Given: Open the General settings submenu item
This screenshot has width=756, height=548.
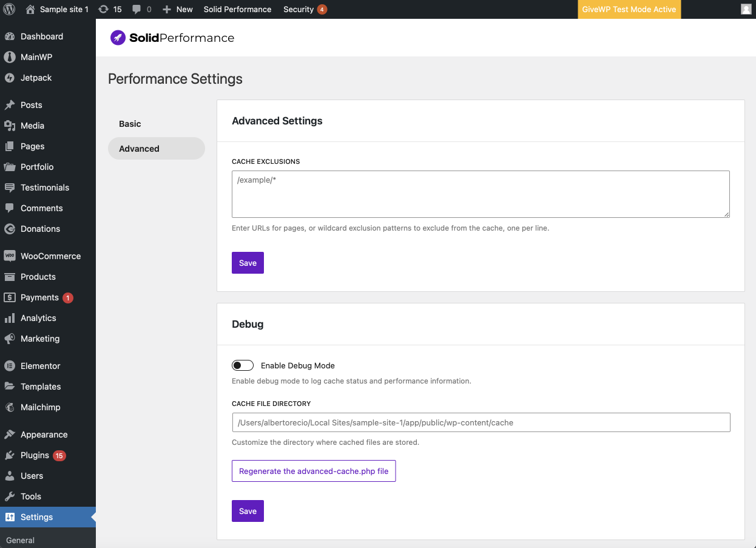Looking at the screenshot, I should pyautogui.click(x=21, y=540).
